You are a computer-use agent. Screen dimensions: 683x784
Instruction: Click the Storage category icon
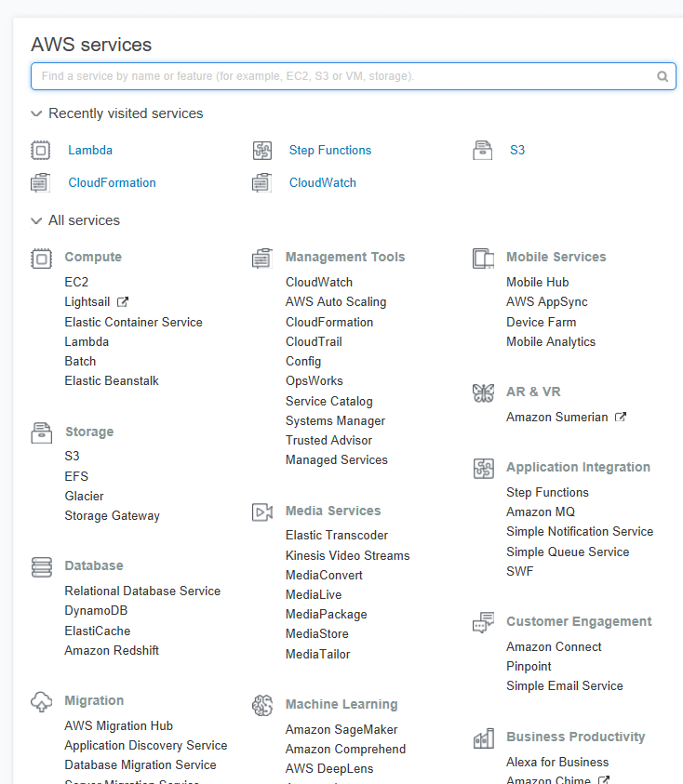point(41,432)
